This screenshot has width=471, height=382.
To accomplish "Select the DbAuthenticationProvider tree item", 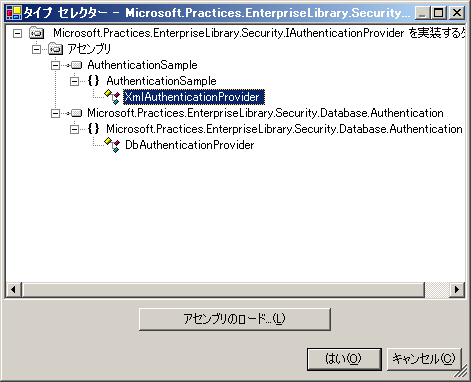I will [x=189, y=145].
